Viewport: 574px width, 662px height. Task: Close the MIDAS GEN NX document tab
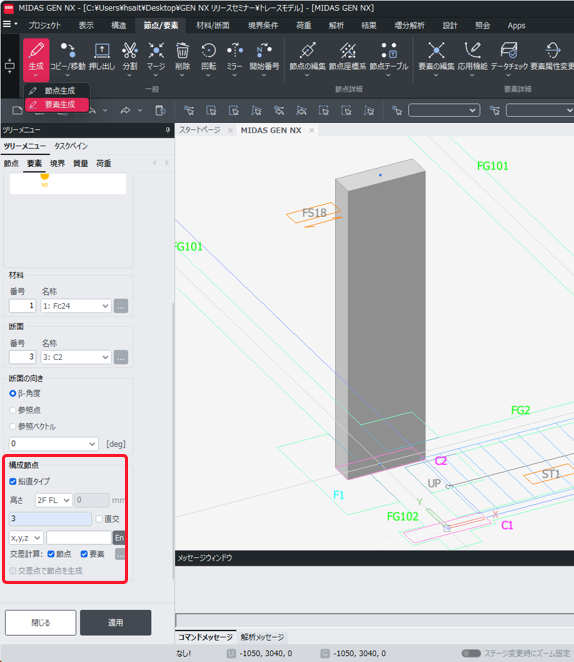click(311, 130)
